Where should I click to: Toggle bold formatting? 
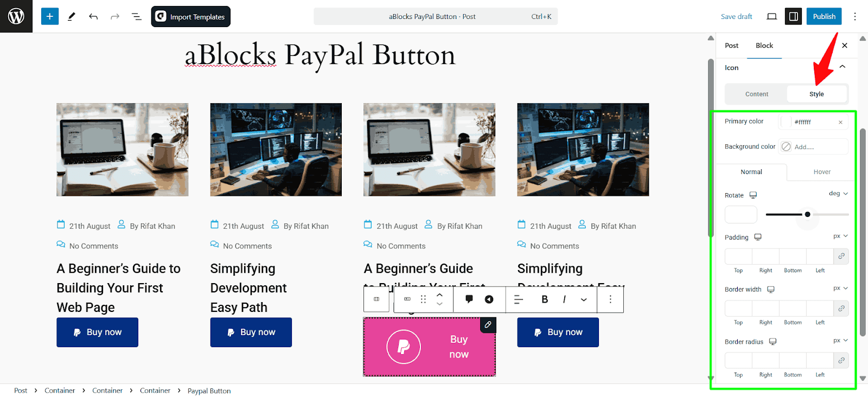point(545,299)
